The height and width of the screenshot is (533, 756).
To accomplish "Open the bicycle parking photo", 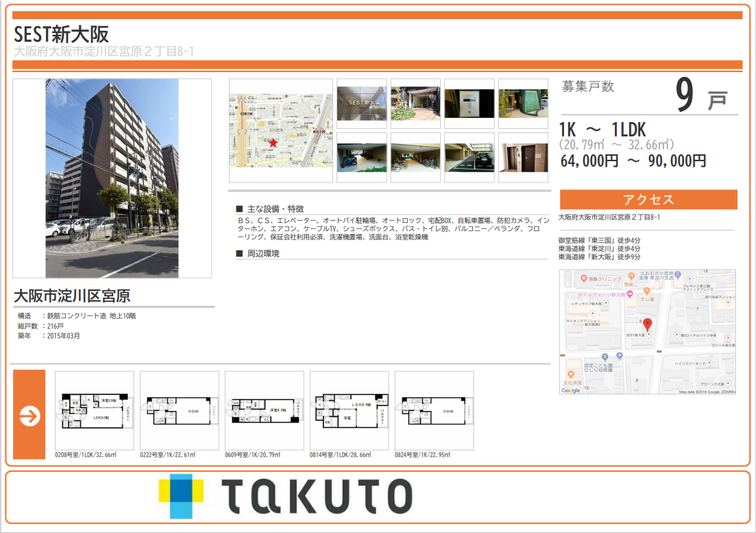I will pyautogui.click(x=415, y=158).
